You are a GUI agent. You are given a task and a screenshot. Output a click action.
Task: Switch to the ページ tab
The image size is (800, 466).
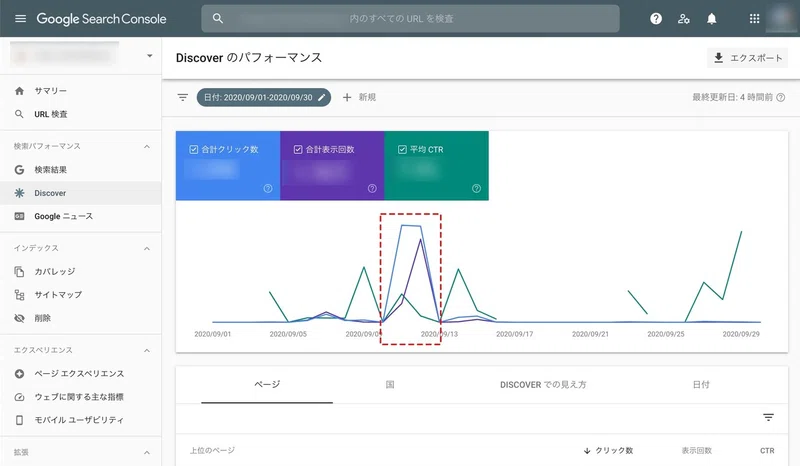point(267,384)
